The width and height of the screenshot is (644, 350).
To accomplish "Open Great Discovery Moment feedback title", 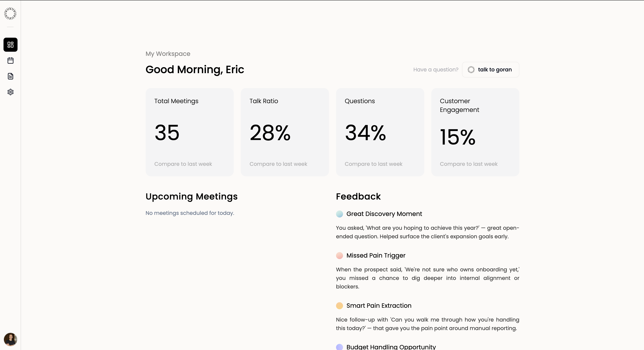I will click(384, 214).
